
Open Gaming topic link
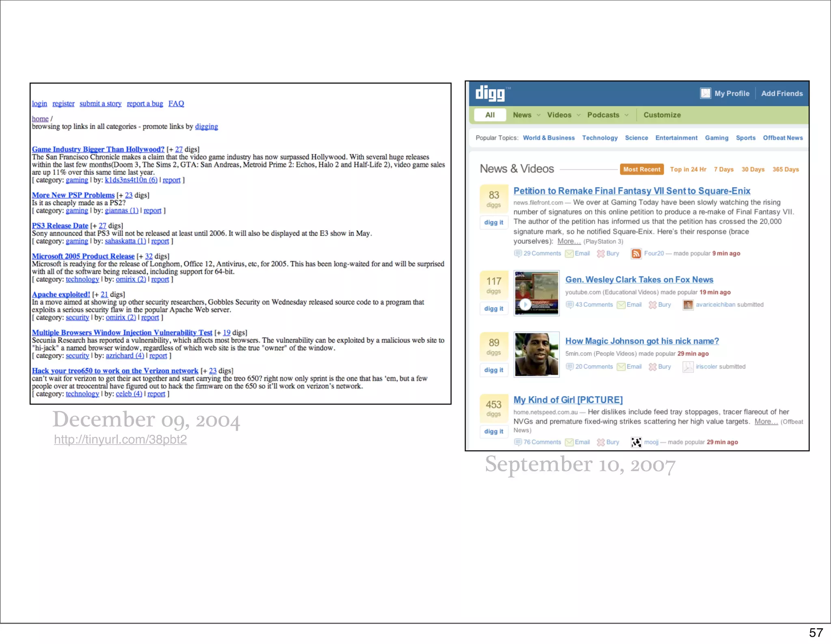717,138
